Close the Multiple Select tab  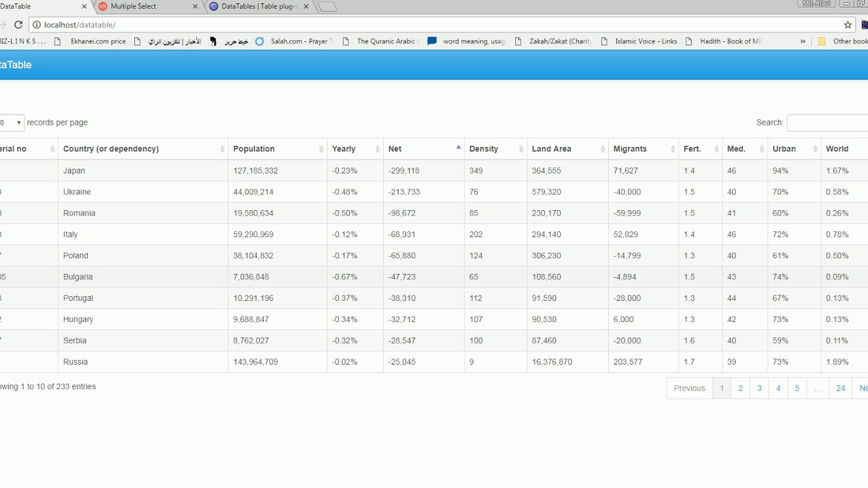[x=195, y=6]
